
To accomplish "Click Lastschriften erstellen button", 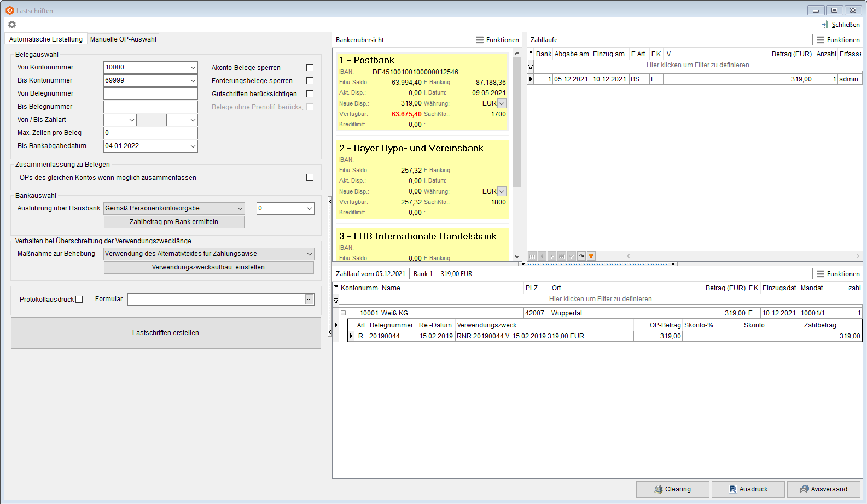I will tap(166, 333).
